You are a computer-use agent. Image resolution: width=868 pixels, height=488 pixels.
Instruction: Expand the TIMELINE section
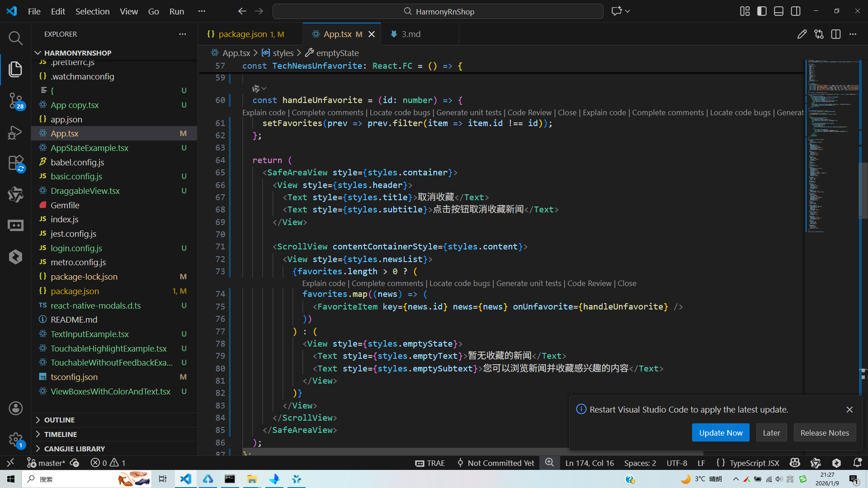pyautogui.click(x=60, y=434)
